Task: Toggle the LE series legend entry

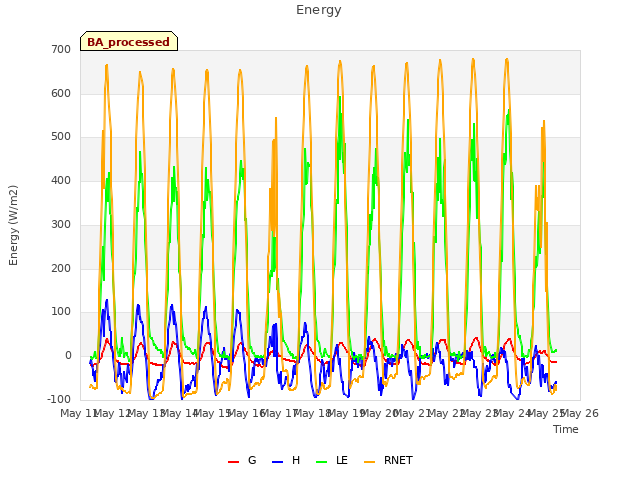Action: (x=332, y=460)
